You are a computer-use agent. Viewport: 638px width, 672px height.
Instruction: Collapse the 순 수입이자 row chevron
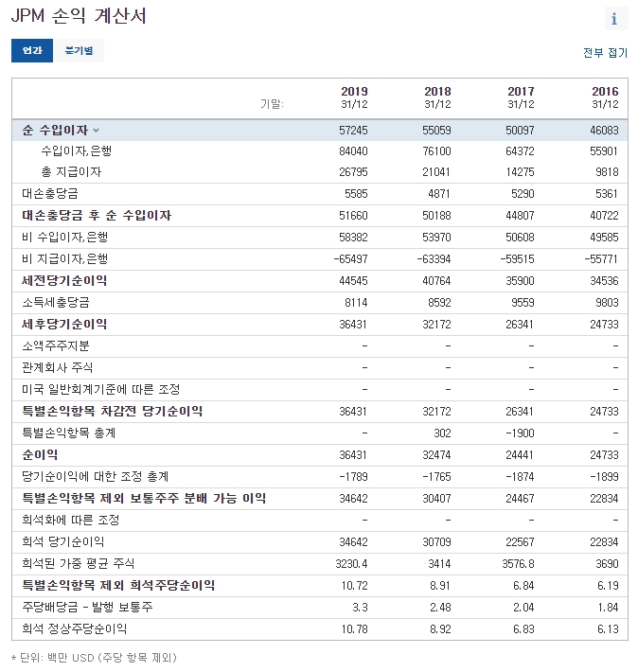(x=96, y=131)
